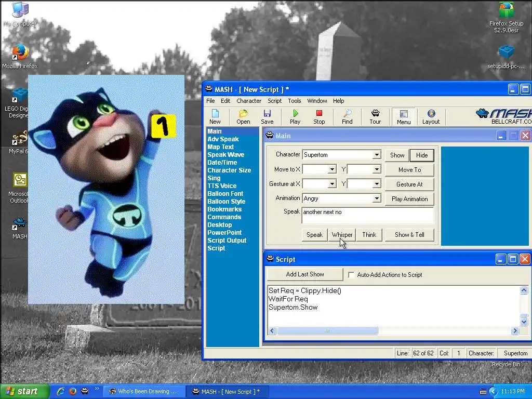Click the Think button
This screenshot has height=399, width=532.
pyautogui.click(x=369, y=234)
